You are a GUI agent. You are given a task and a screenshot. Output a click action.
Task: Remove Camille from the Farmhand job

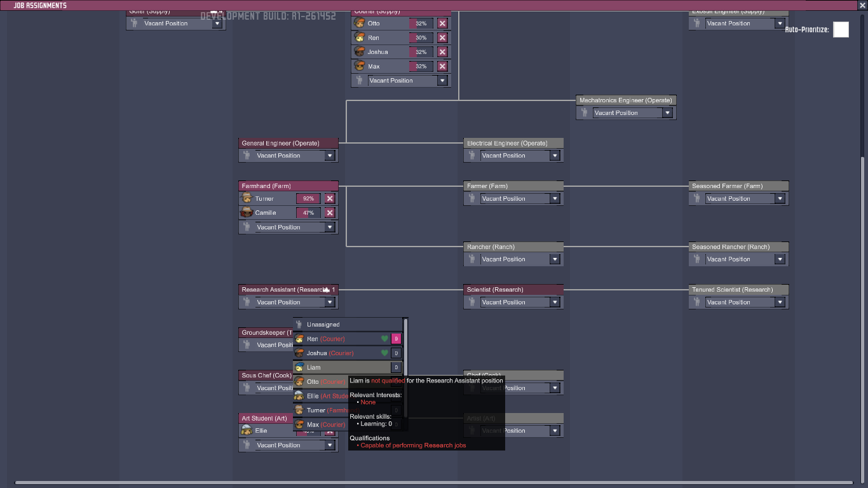tap(330, 213)
